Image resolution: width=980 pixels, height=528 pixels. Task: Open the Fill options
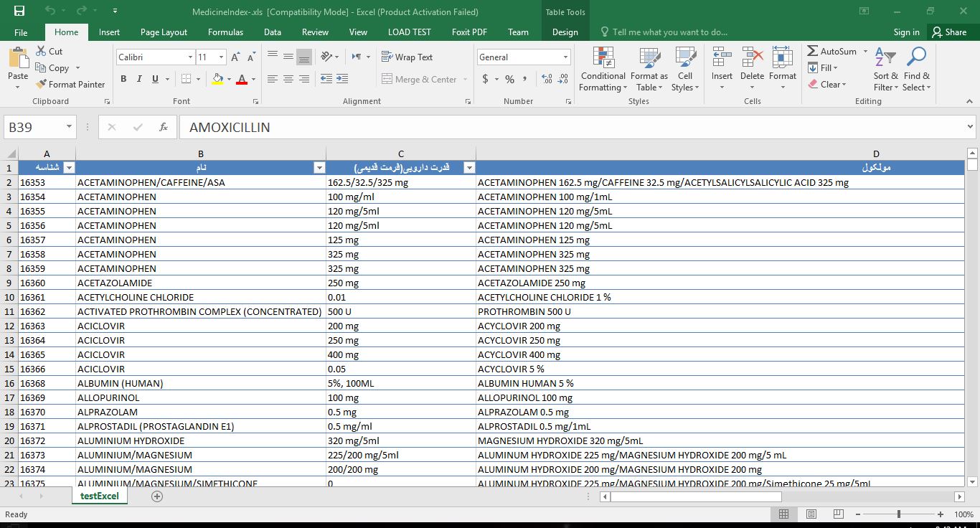point(823,68)
